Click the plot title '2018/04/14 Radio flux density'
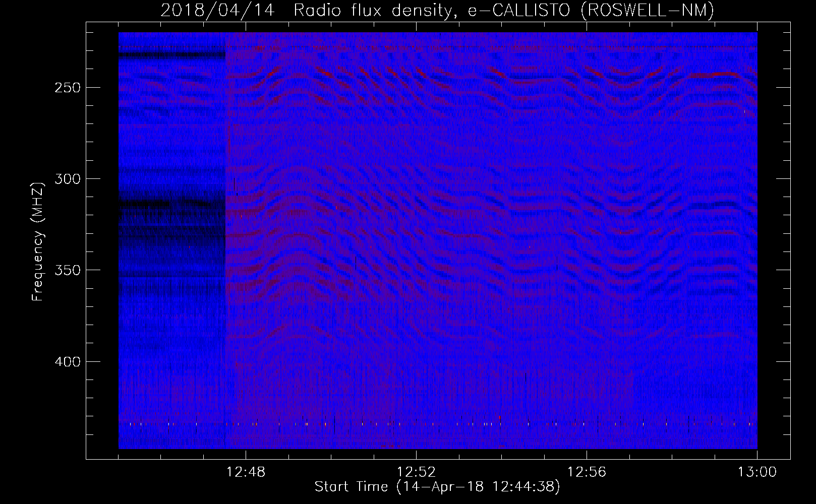 tap(437, 10)
